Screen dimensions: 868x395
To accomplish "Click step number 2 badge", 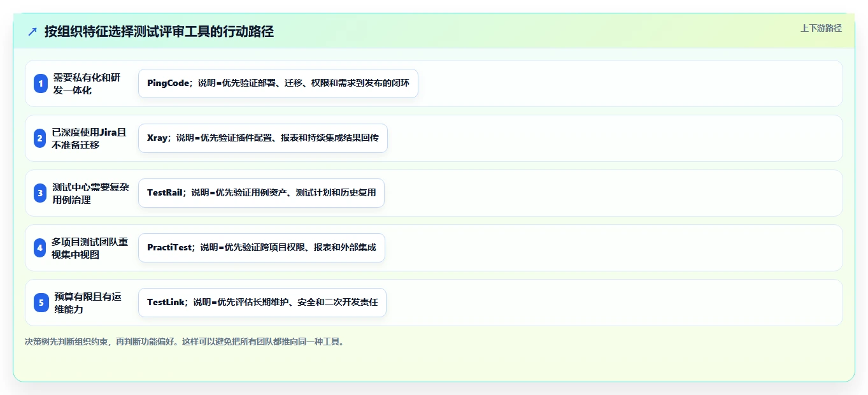I will [41, 138].
